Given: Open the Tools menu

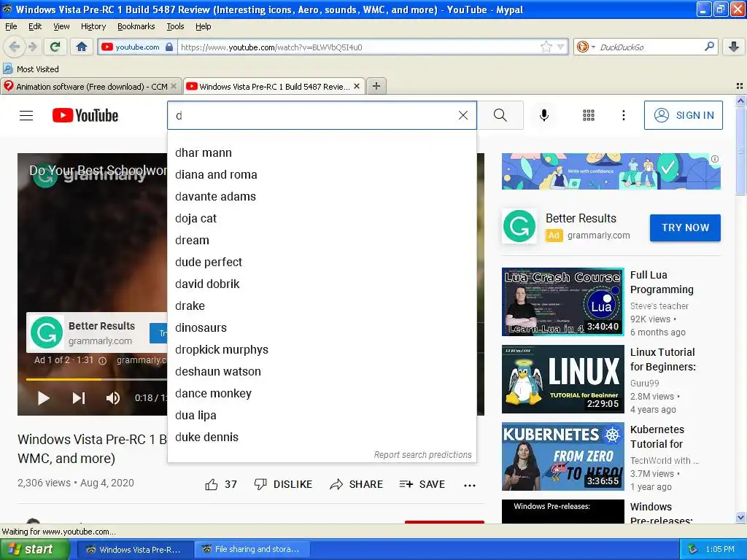Looking at the screenshot, I should point(175,26).
